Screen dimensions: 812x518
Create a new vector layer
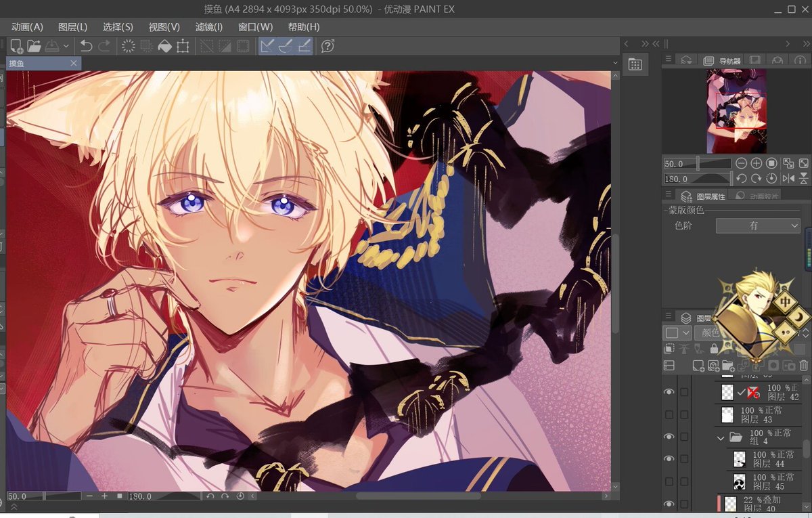pyautogui.click(x=713, y=366)
